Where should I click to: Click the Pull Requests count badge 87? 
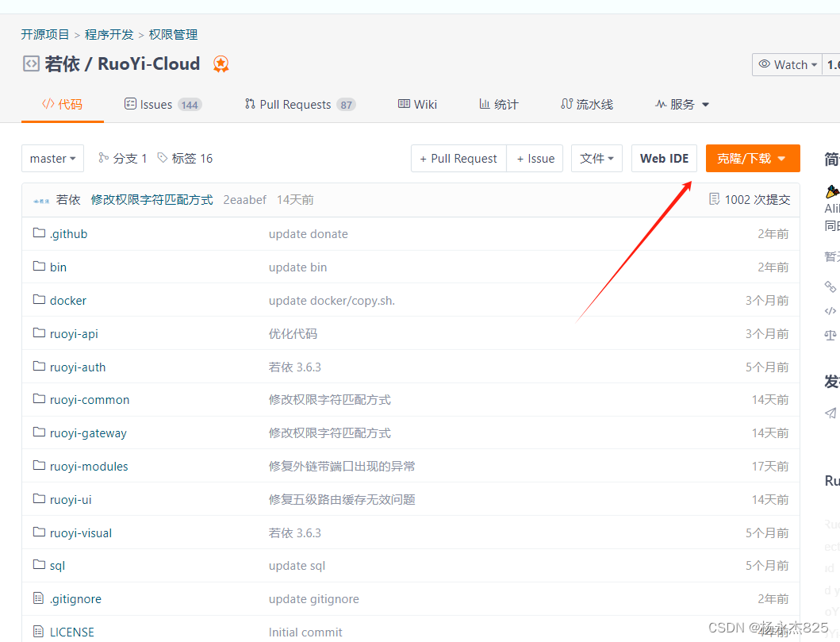346,105
